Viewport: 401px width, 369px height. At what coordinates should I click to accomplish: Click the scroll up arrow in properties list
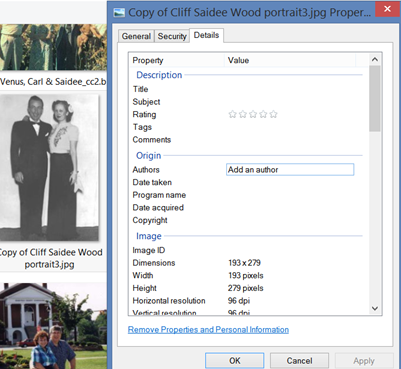pyautogui.click(x=375, y=60)
